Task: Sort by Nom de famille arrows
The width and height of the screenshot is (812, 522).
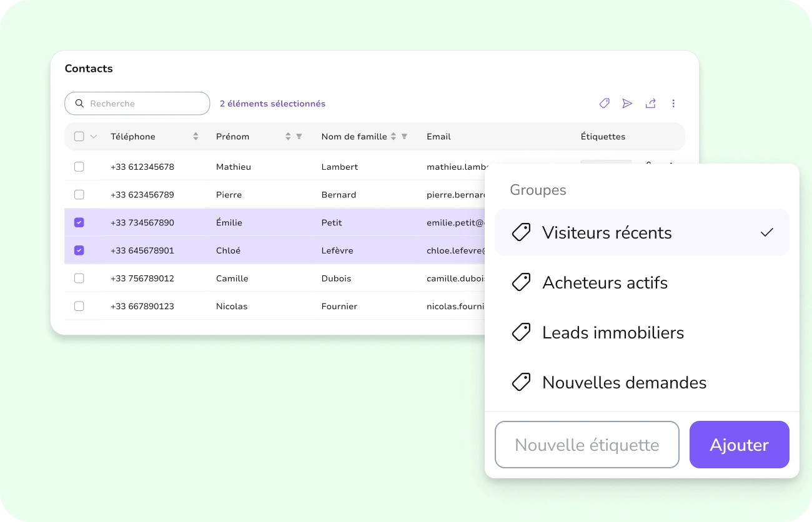Action: click(394, 137)
